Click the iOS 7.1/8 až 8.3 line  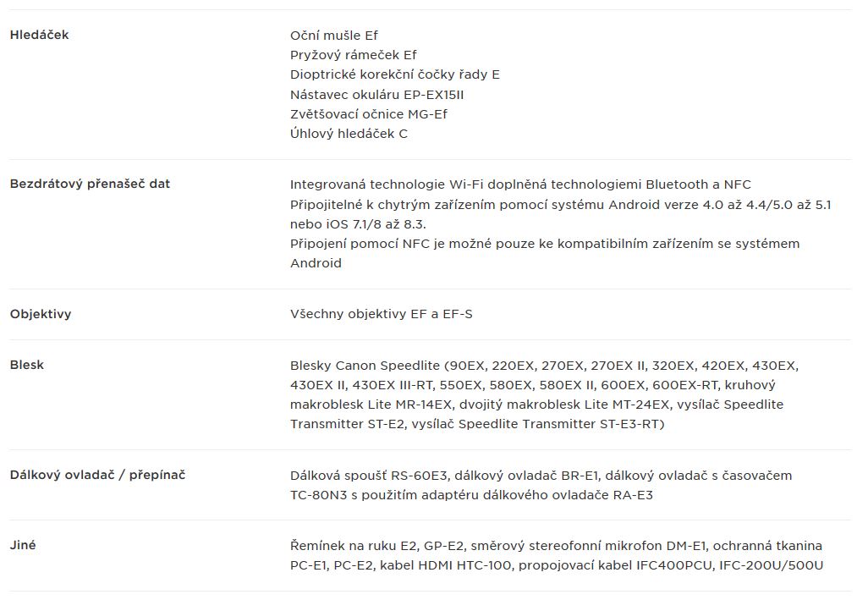pyautogui.click(x=358, y=224)
